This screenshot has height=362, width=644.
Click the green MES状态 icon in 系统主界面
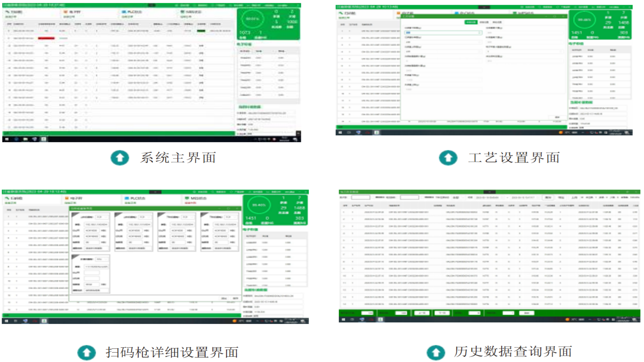pos(183,12)
